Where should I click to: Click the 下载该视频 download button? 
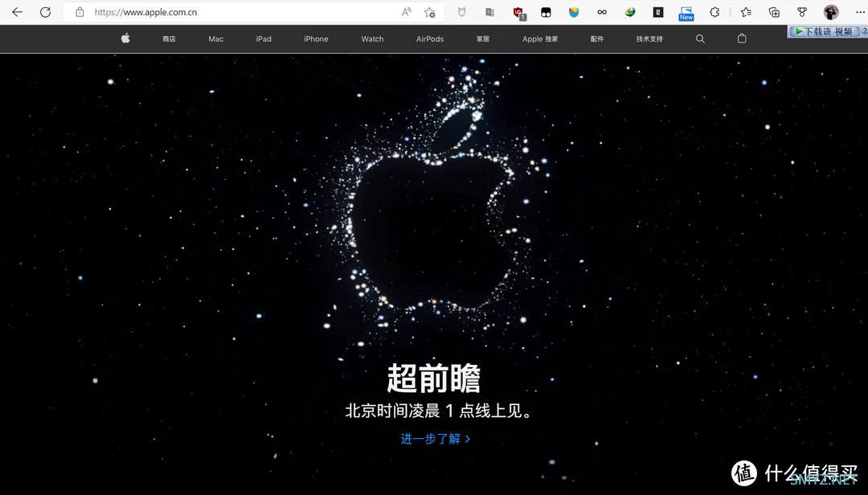pos(823,31)
